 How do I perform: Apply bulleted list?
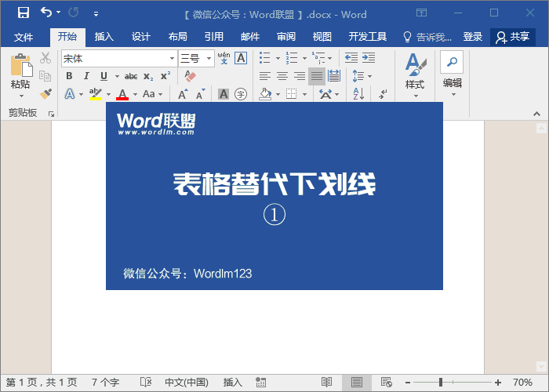point(265,58)
